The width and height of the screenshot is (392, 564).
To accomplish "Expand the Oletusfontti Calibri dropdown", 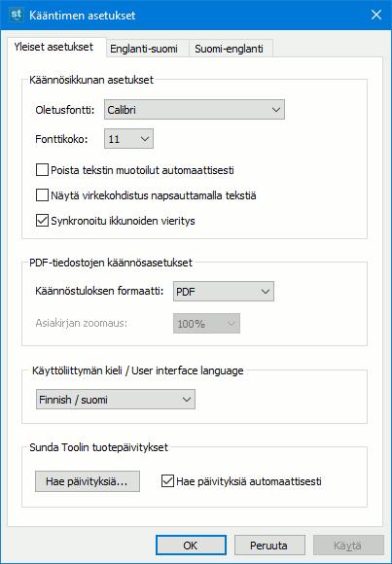I will pos(195,109).
